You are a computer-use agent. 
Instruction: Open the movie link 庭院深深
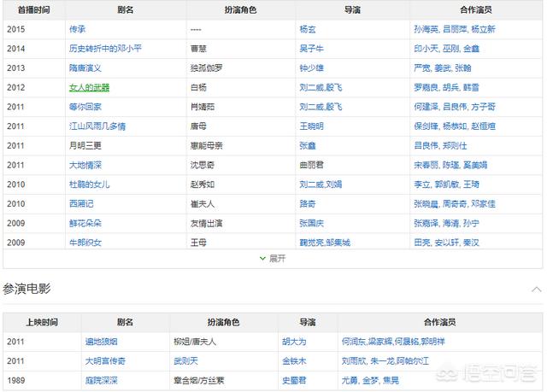tap(101, 381)
